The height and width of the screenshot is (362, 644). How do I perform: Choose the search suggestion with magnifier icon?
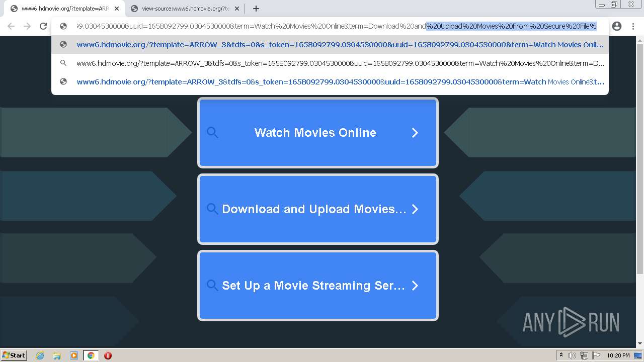(330, 63)
